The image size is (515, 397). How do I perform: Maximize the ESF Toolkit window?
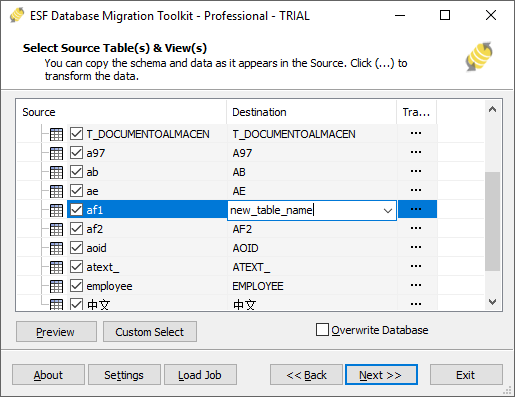point(445,15)
